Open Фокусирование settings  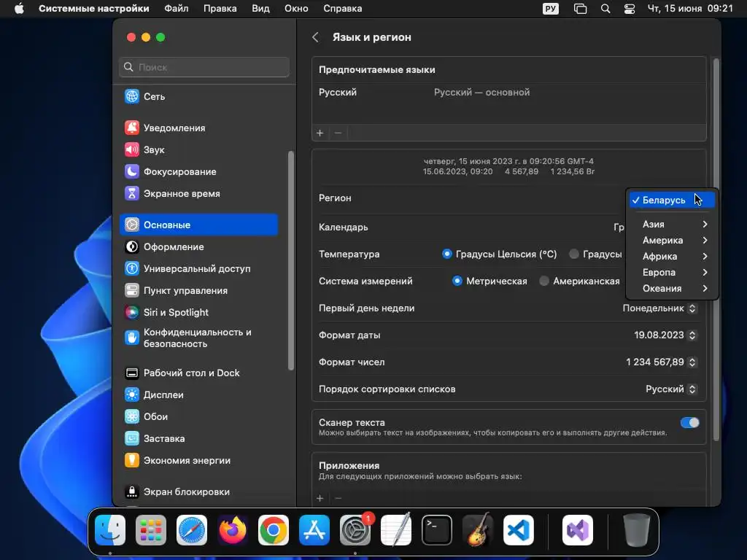198,171
